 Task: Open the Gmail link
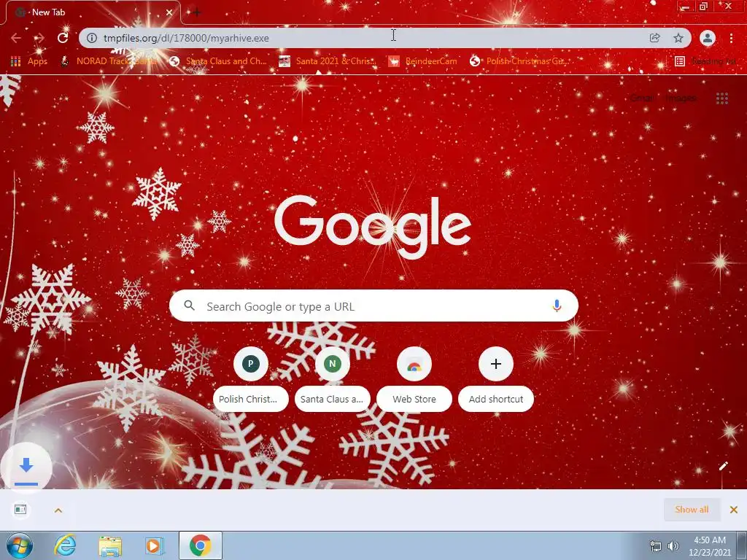coord(642,98)
